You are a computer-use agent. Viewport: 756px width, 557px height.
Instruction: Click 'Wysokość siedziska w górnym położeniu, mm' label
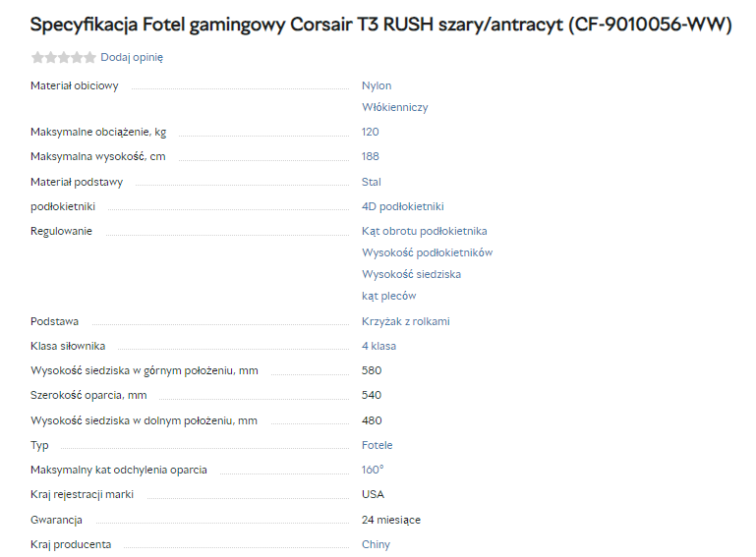coord(144,370)
